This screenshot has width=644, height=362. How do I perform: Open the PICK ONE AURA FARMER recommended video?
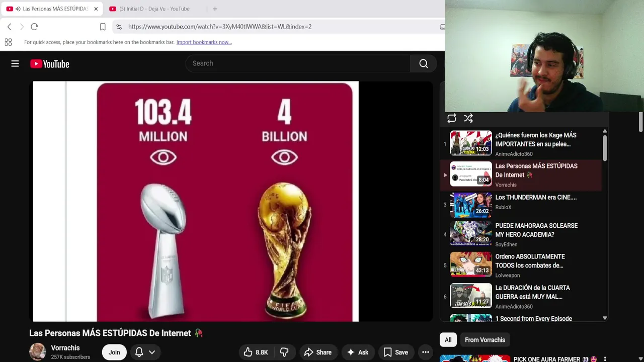(x=554, y=359)
